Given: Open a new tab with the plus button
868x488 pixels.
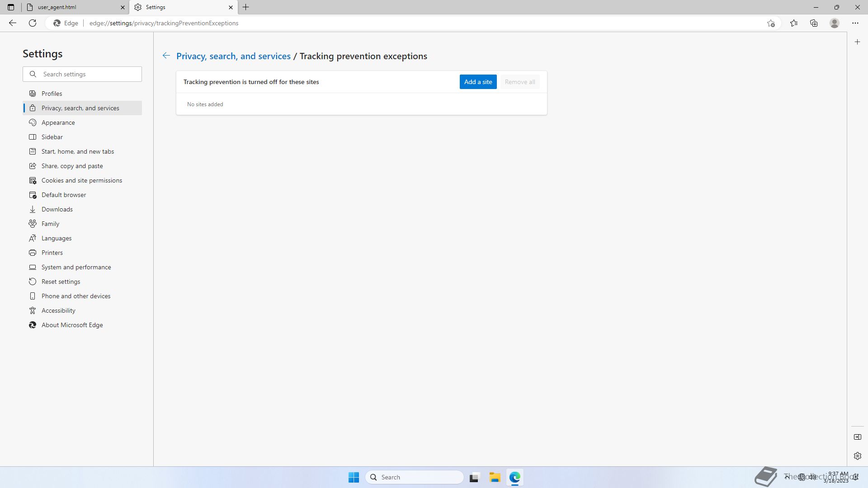Looking at the screenshot, I should 246,7.
